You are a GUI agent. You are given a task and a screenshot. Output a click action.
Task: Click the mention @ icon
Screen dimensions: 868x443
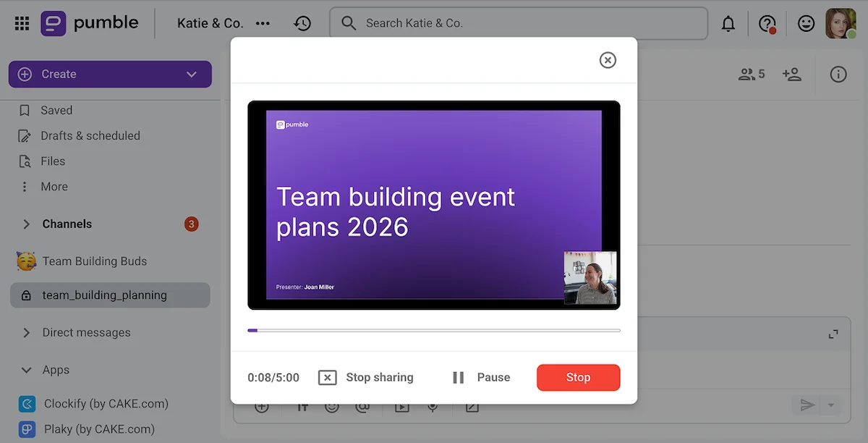(x=363, y=407)
